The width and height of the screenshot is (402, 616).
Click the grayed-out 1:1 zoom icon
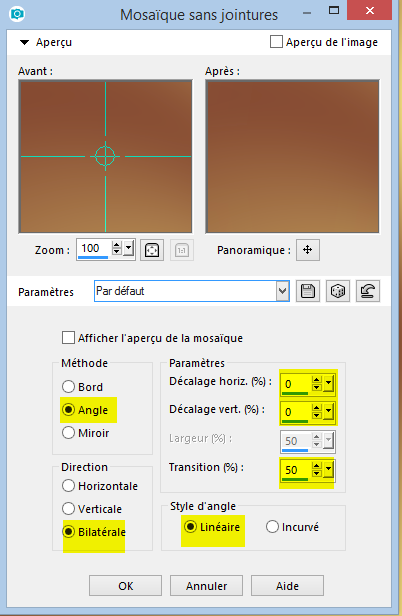point(182,250)
